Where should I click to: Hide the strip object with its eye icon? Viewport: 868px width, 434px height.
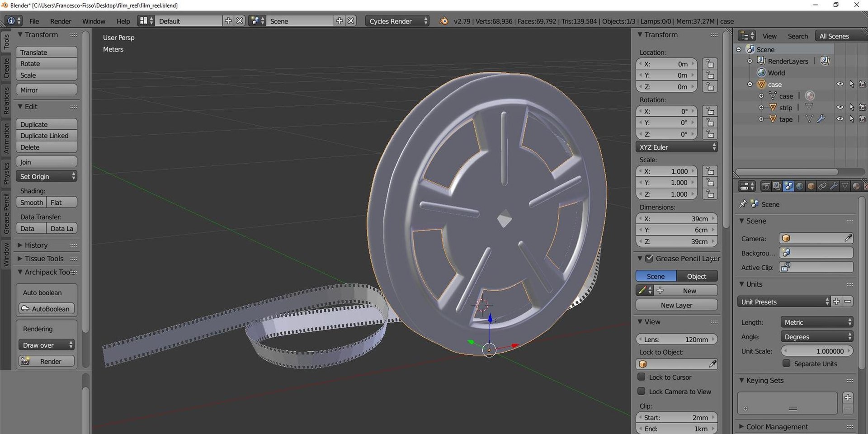click(x=840, y=108)
